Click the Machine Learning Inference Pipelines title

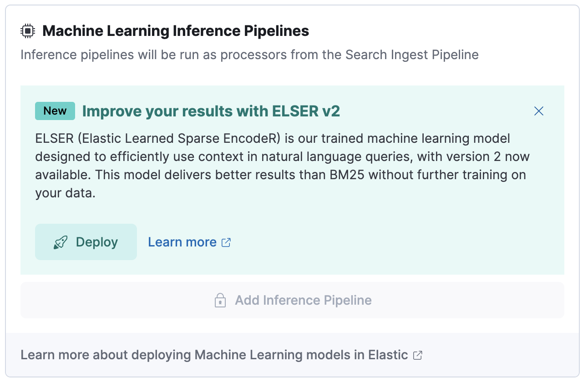[175, 30]
